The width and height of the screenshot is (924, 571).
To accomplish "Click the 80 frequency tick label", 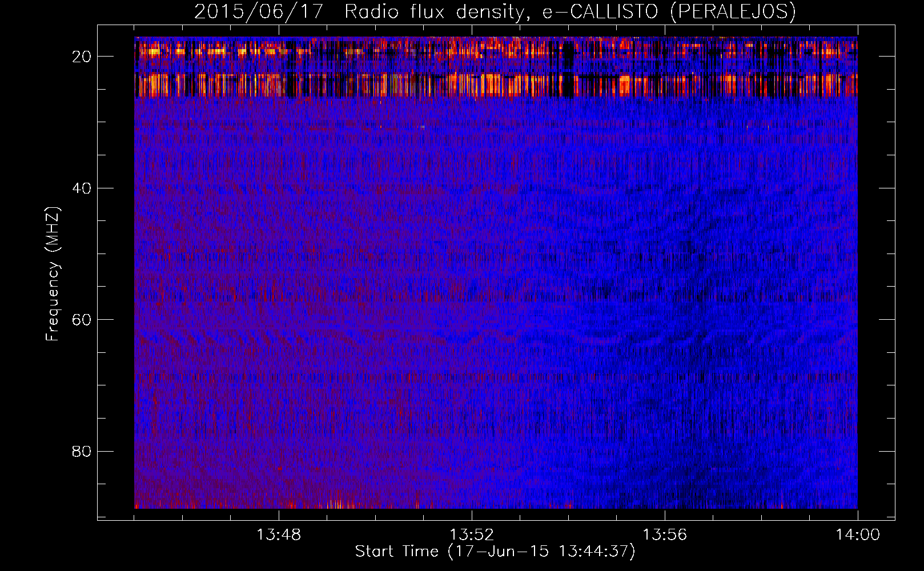I will [82, 452].
